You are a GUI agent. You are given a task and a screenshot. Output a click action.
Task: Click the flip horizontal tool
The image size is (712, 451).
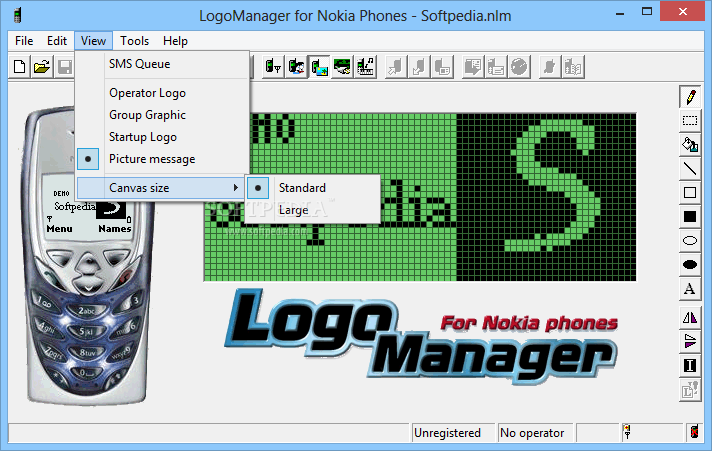click(x=690, y=317)
